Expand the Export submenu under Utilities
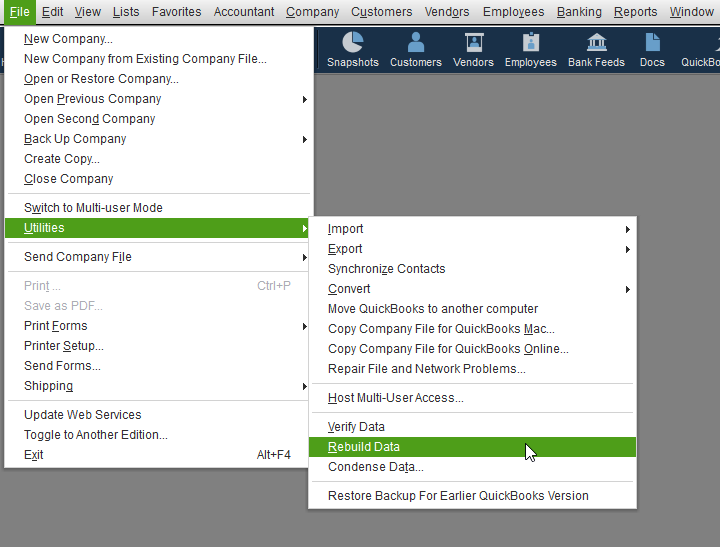 (472, 249)
